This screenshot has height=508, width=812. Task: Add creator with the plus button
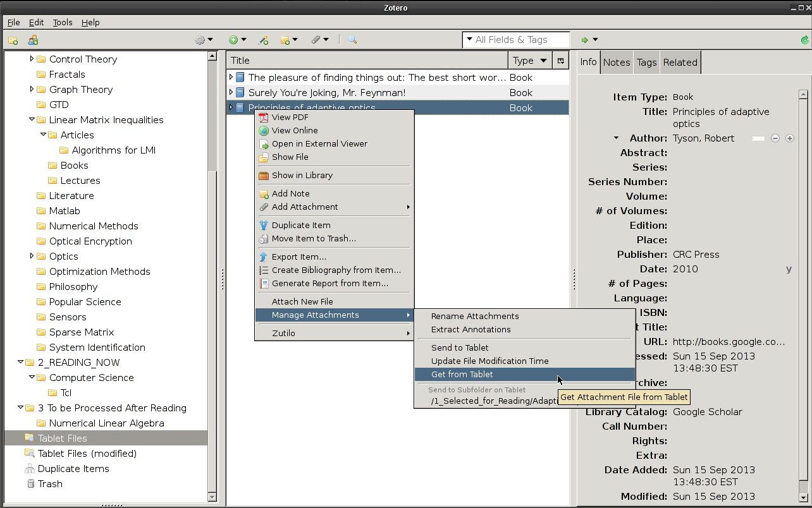[790, 138]
